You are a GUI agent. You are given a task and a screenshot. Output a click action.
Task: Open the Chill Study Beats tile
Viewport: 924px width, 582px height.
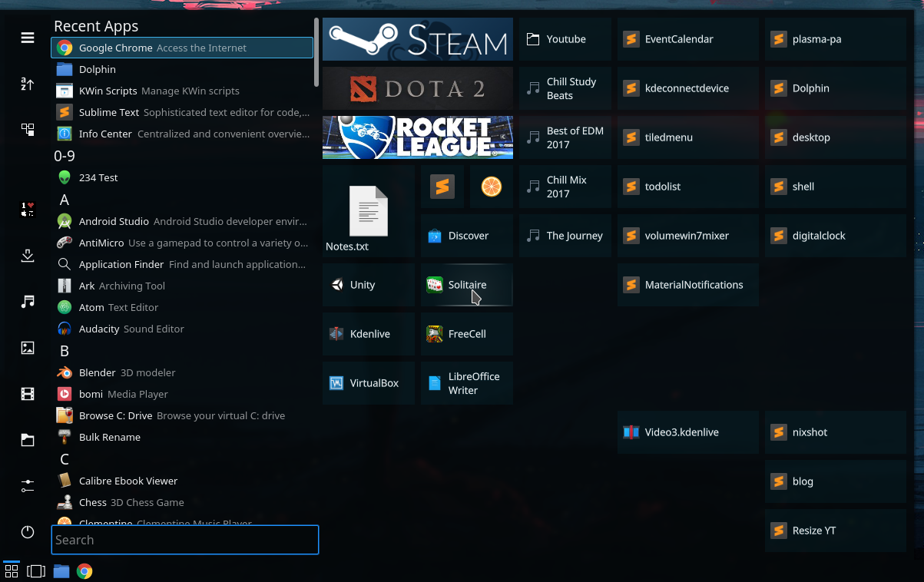(x=565, y=88)
